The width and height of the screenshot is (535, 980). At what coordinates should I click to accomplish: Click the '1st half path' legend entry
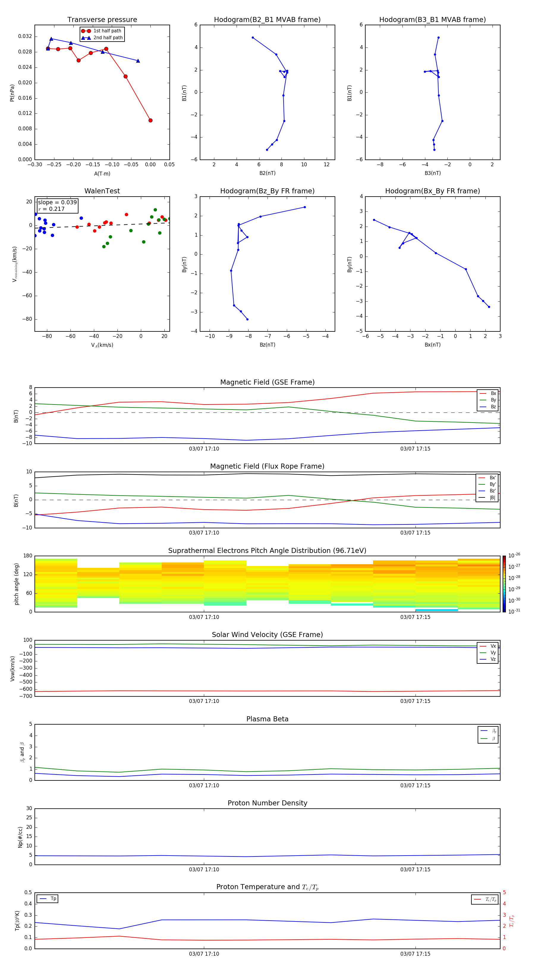[102, 31]
